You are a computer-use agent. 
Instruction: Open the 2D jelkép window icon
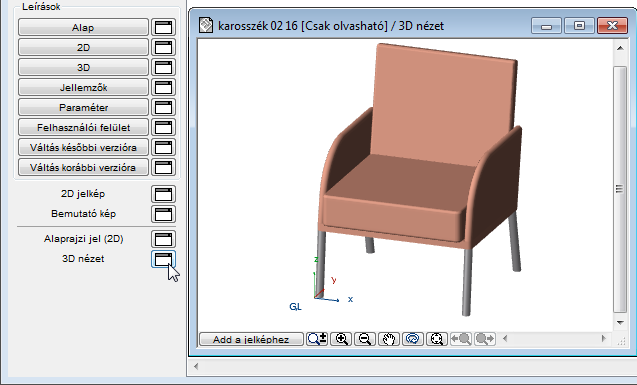[x=164, y=194]
